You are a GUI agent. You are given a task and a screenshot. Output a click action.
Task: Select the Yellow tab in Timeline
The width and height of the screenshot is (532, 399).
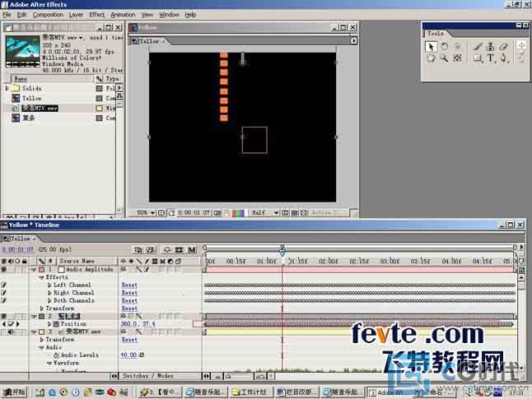click(19, 239)
